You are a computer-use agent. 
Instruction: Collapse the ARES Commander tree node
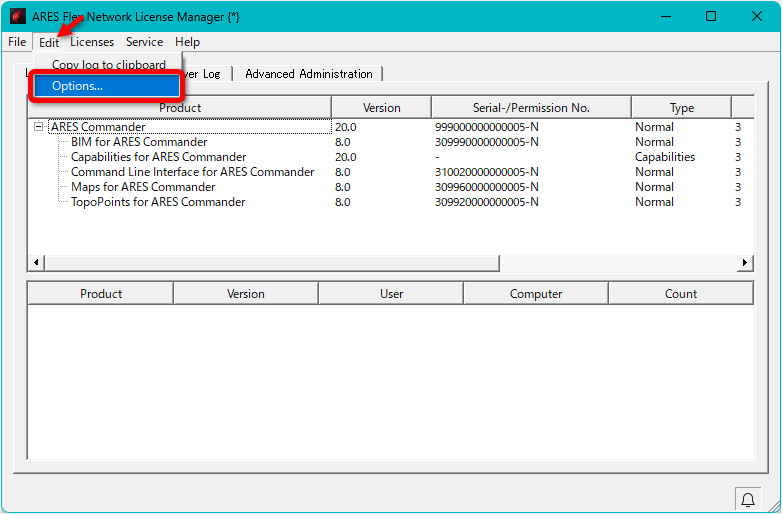[x=38, y=127]
